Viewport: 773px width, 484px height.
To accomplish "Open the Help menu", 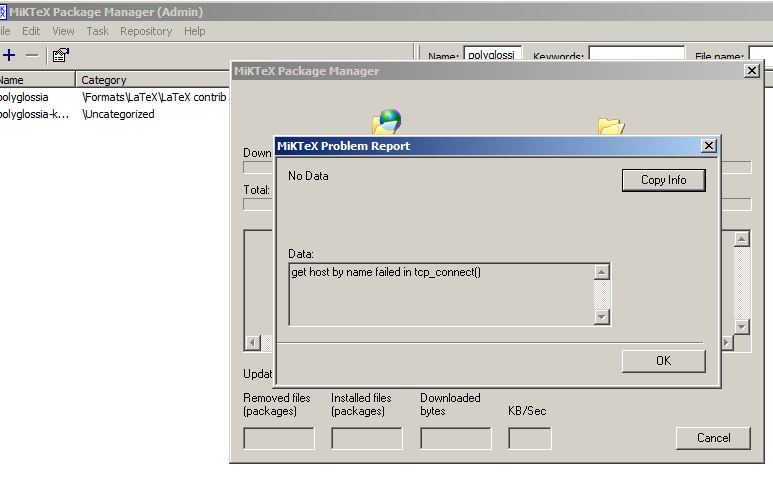I will tap(194, 31).
